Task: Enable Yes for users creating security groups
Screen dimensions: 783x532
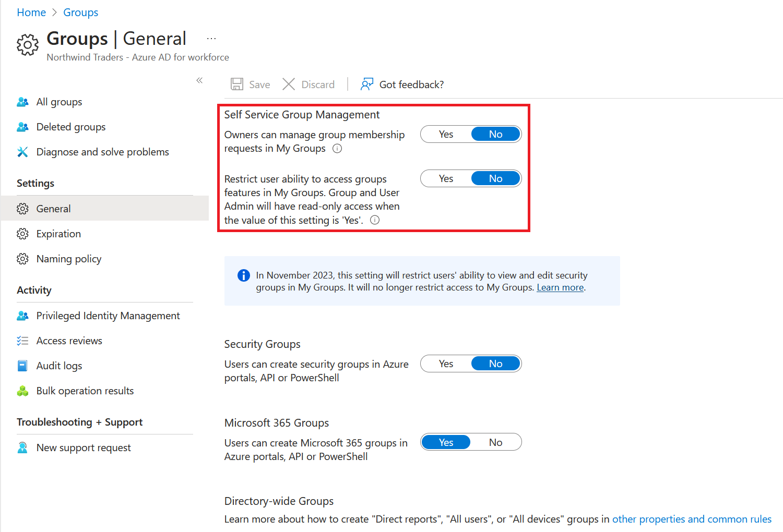Action: point(446,364)
